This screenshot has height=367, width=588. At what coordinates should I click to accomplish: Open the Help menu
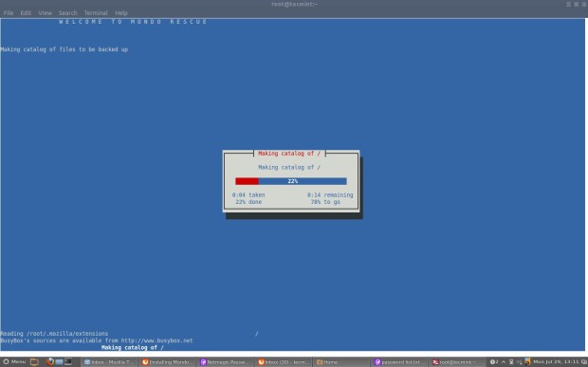point(121,12)
